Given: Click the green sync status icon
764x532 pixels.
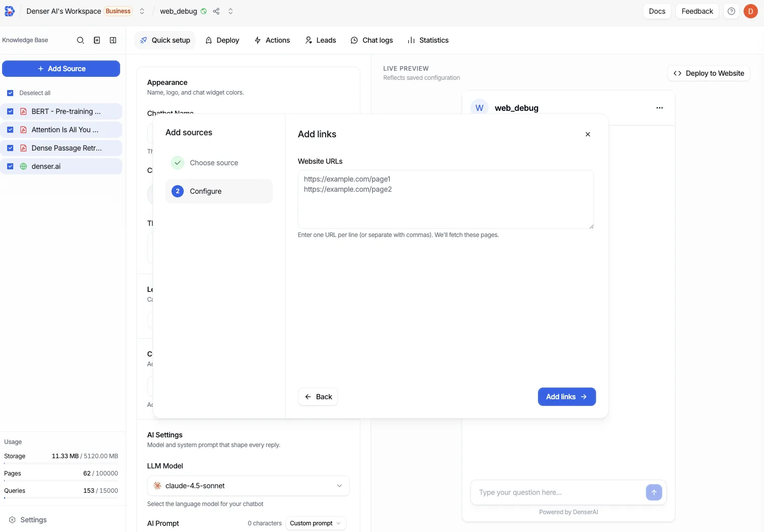Looking at the screenshot, I should coord(204,11).
